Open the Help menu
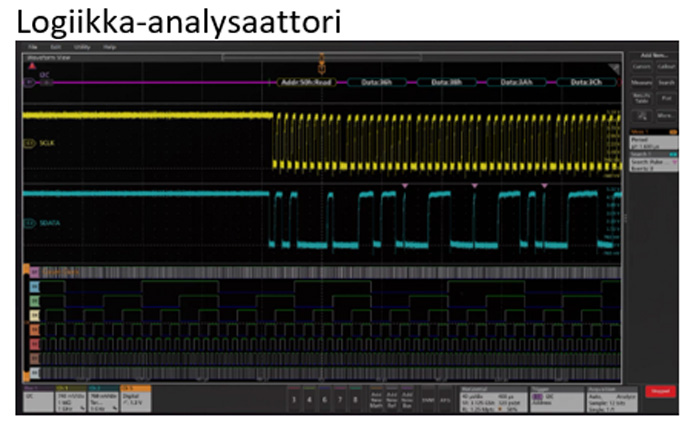 [108, 47]
